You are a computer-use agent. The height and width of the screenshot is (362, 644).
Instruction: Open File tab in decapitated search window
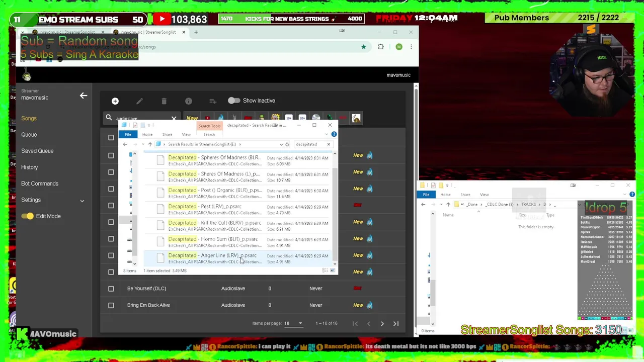(x=128, y=134)
